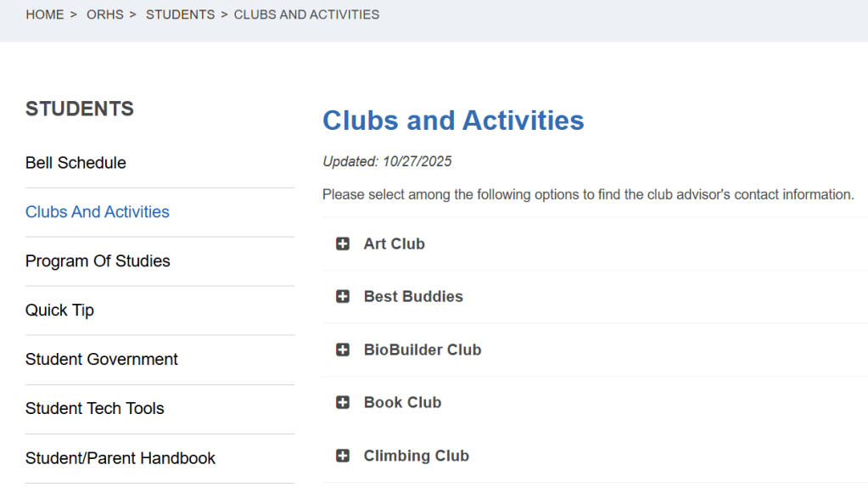Image resolution: width=868 pixels, height=487 pixels.
Task: Click the plus icon beside Book Club
Action: click(x=343, y=402)
